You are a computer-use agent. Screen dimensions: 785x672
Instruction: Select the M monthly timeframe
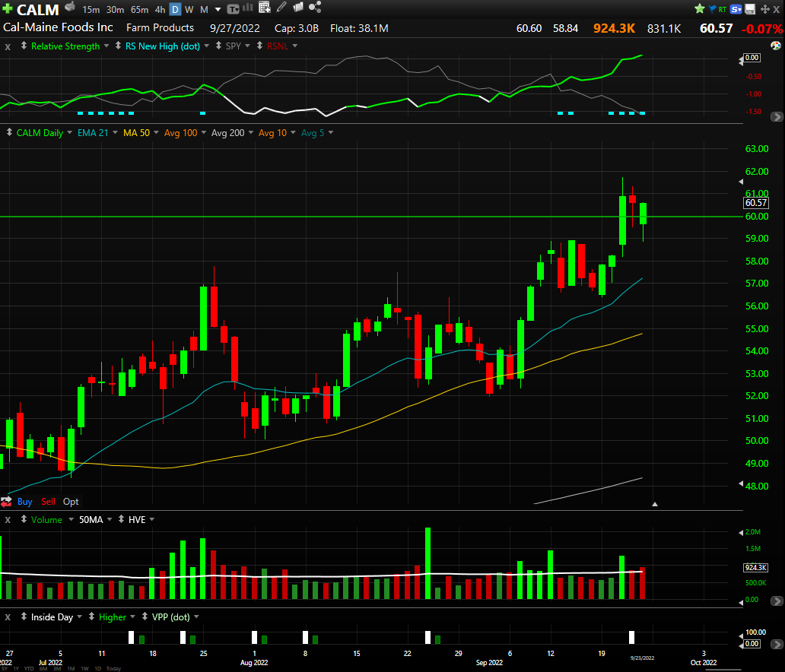point(204,10)
